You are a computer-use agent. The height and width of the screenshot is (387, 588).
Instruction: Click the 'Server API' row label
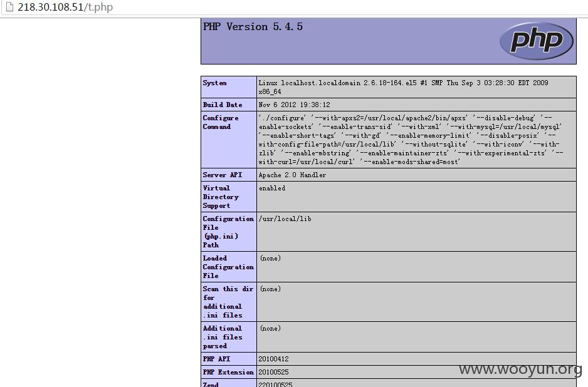(223, 175)
